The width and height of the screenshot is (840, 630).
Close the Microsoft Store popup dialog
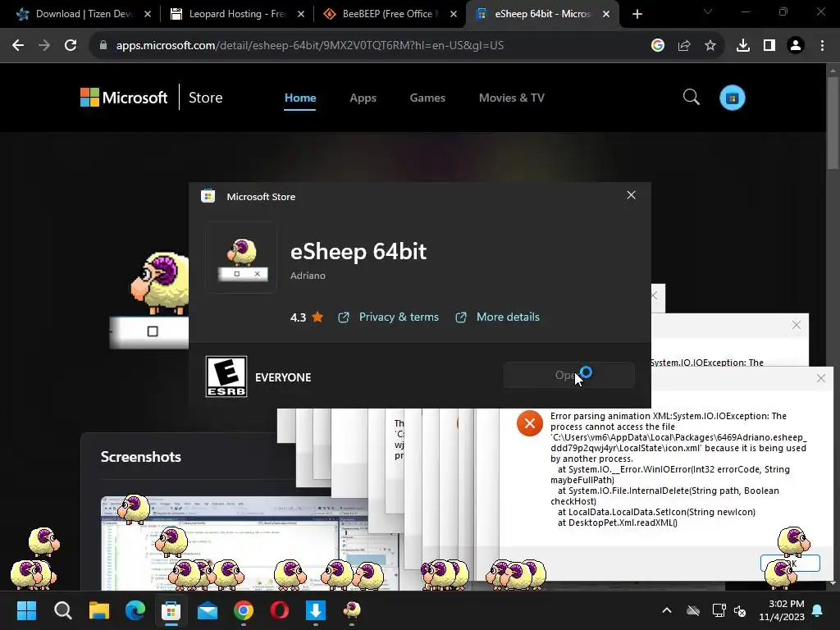[x=631, y=195]
